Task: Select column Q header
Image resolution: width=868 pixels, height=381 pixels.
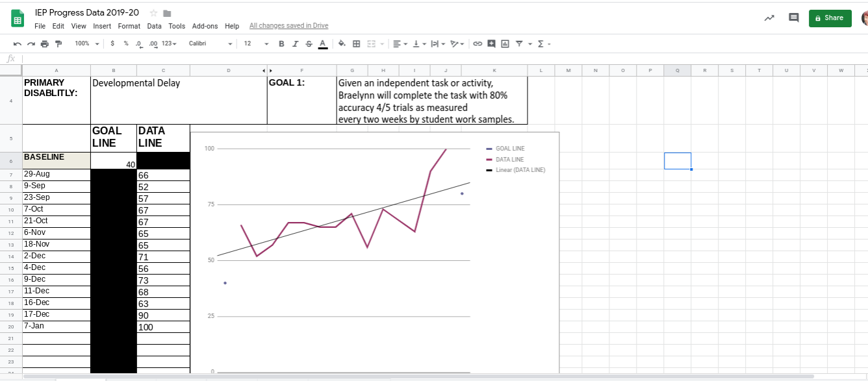Action: (x=678, y=70)
